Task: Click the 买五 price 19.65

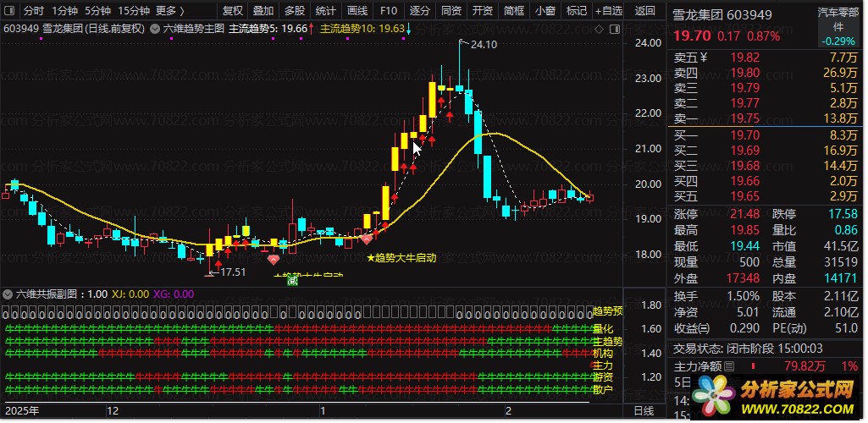Action: [x=744, y=196]
